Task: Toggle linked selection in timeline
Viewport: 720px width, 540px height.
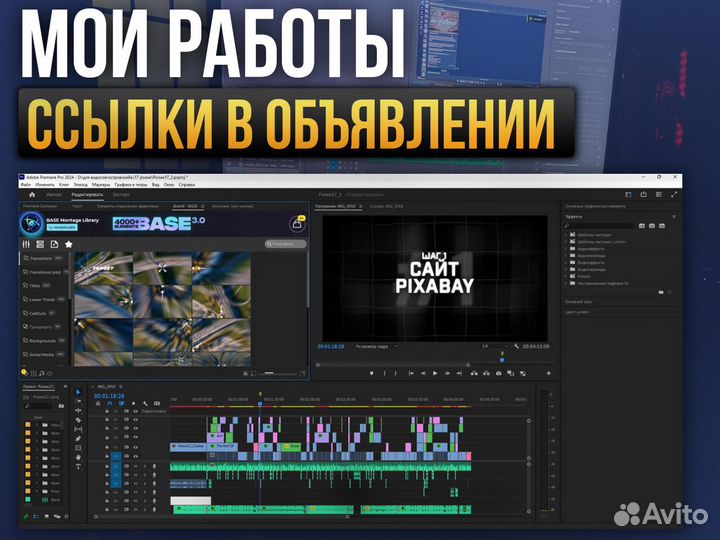Action: click(x=121, y=404)
